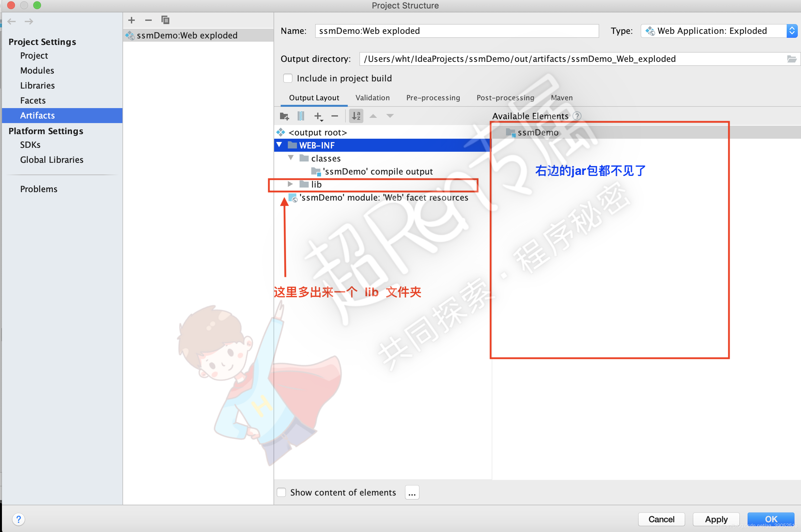
Task: Click the compile output module icon
Action: pyautogui.click(x=316, y=172)
